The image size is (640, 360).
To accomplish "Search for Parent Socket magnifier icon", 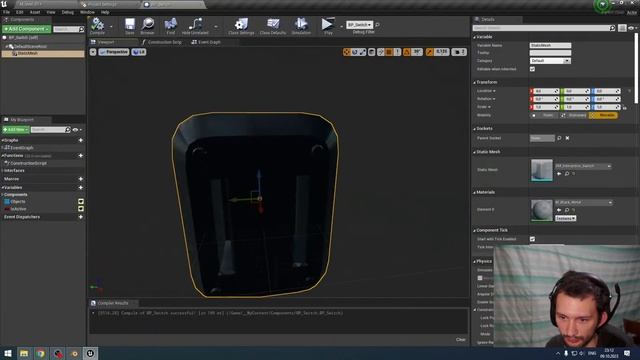I will click(559, 138).
